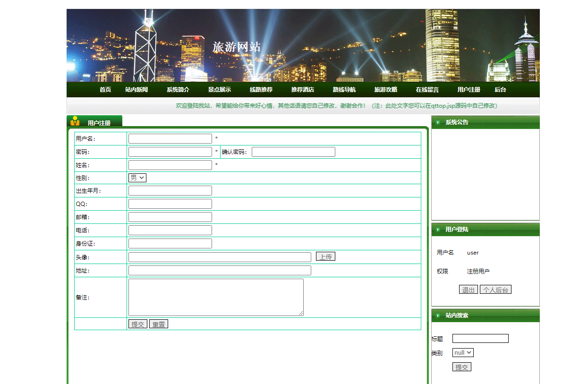Select the 旅游攻略 navigation item

point(385,89)
